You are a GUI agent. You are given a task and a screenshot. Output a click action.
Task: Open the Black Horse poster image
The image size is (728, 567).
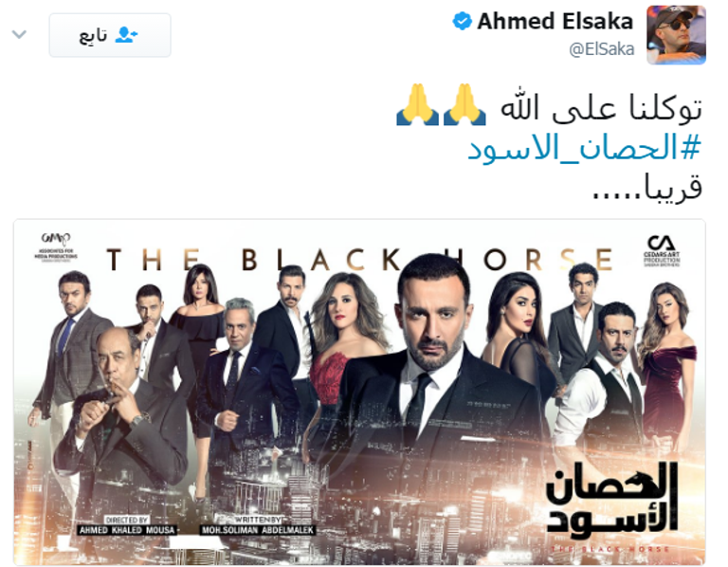(x=359, y=392)
